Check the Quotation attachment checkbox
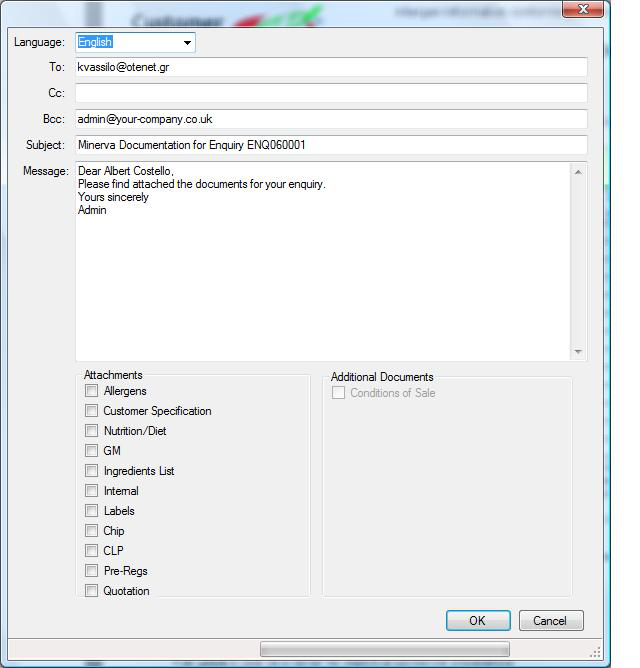Viewport: 640px width, 668px height. coord(92,591)
